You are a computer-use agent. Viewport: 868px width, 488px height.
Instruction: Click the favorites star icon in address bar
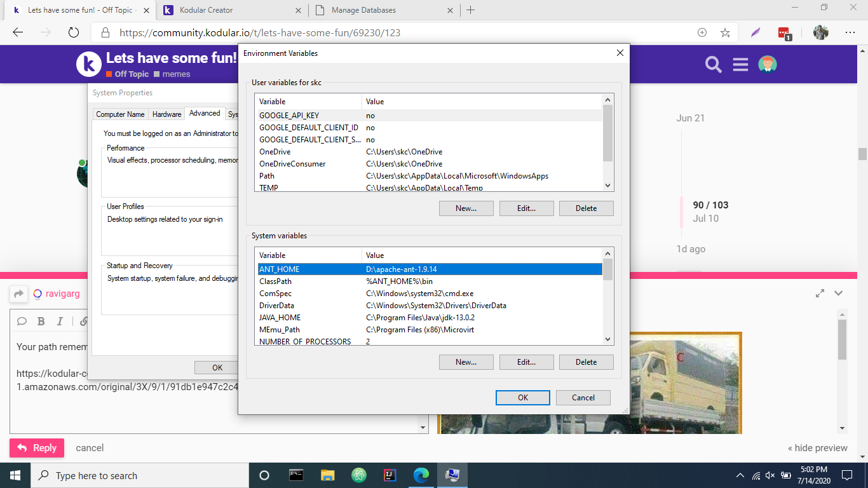(x=725, y=32)
